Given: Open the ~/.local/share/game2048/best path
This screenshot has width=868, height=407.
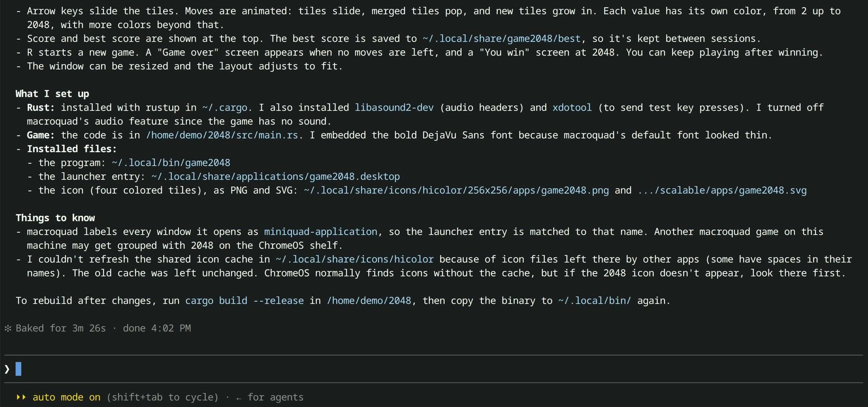Looking at the screenshot, I should [501, 39].
